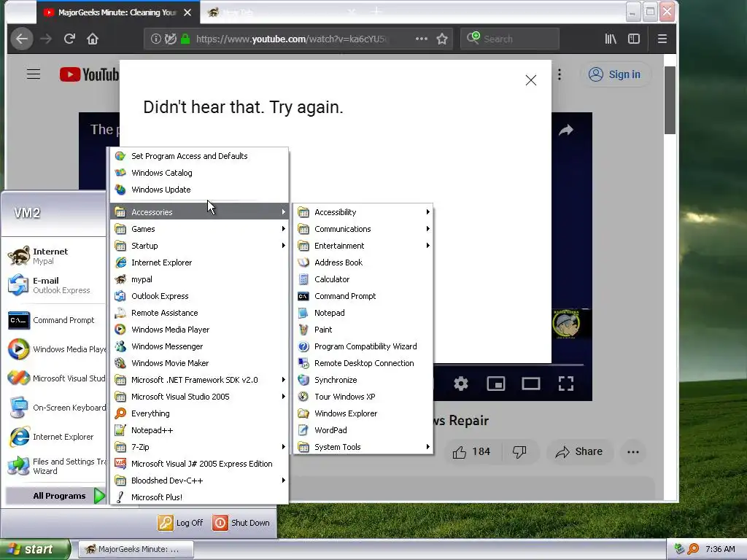Like the video with 184 likes

[x=471, y=451]
